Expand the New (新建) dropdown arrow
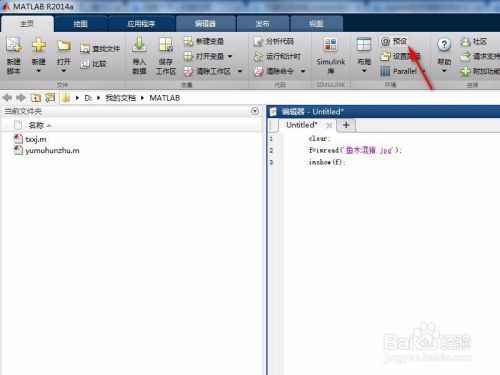500x375 pixels. (x=39, y=71)
